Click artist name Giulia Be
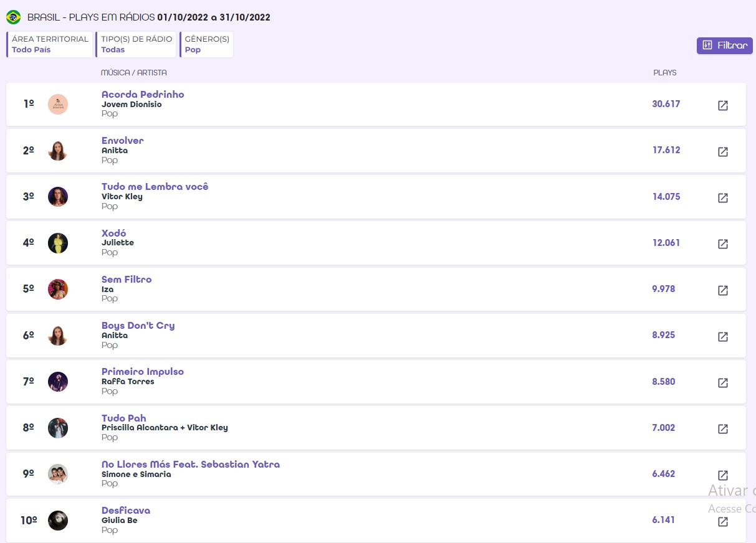This screenshot has width=756, height=543. 120,521
